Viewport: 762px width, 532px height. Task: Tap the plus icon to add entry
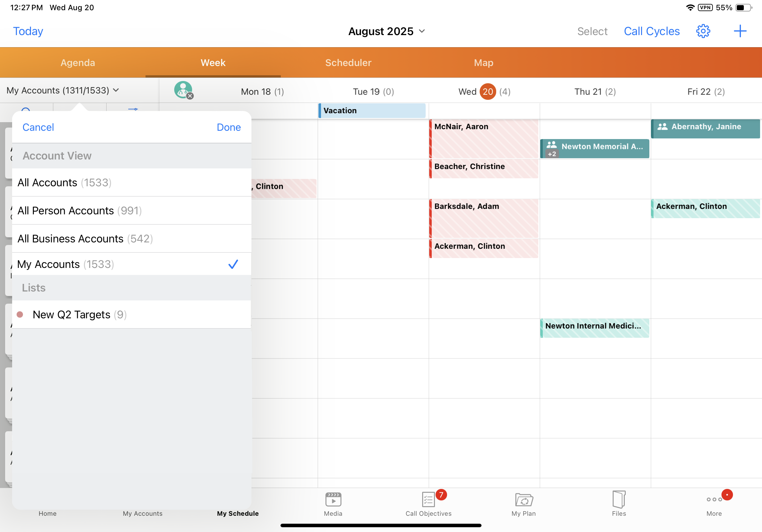click(x=740, y=31)
